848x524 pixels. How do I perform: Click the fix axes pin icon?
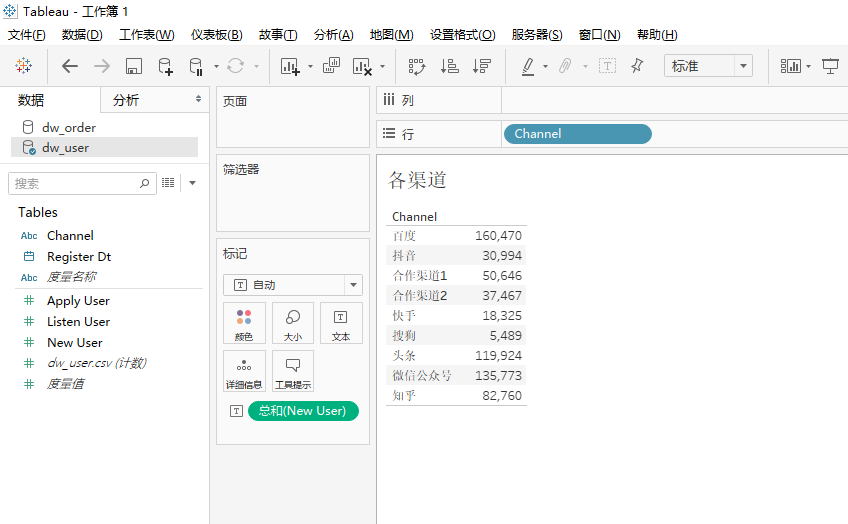coord(637,66)
